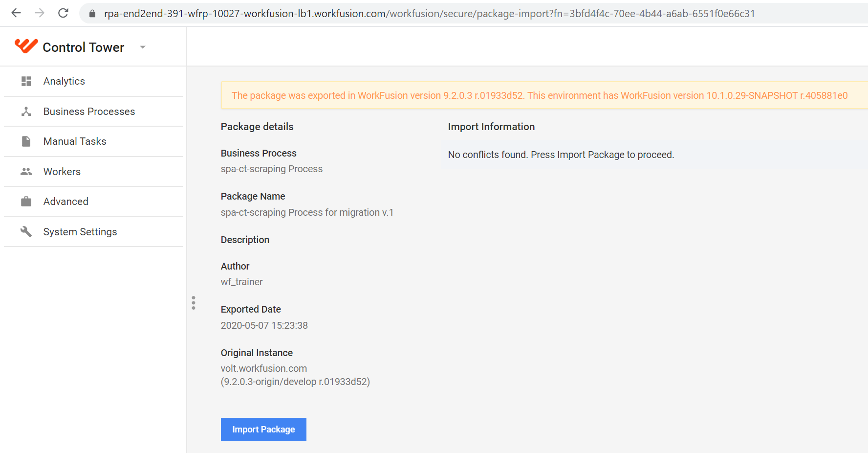Screen dimensions: 868x453
Task: Click the Control Tower title
Action: pyautogui.click(x=84, y=47)
